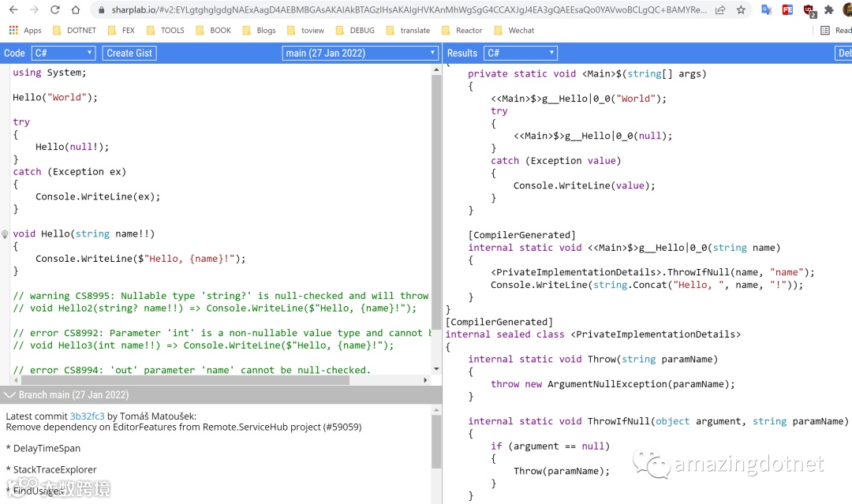Open the shield extension with badge
852x504 pixels.
pos(809,10)
